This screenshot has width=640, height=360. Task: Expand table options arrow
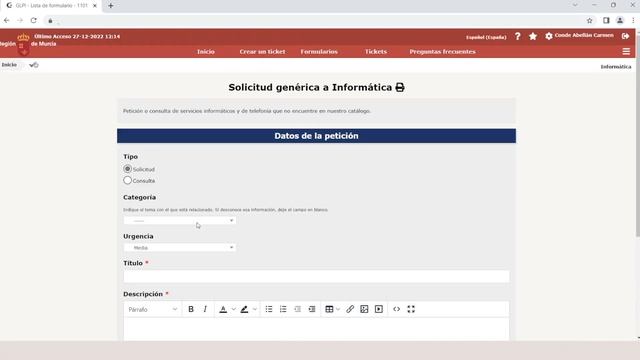(338, 309)
